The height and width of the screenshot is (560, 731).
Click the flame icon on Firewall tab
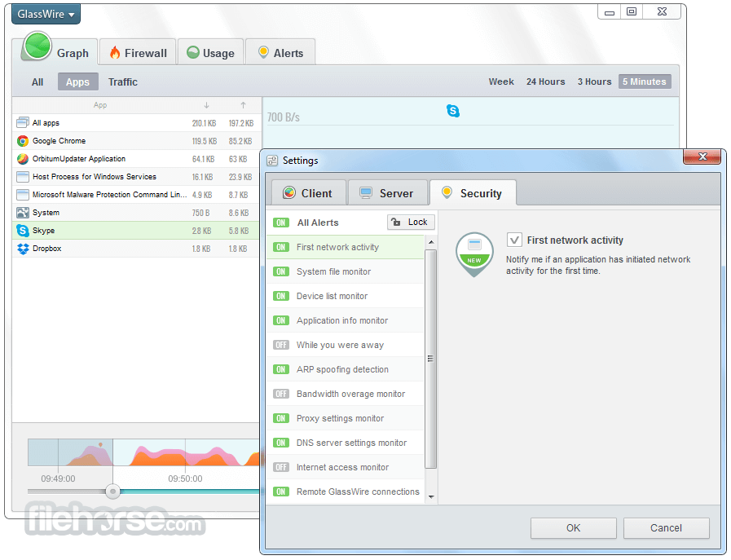tap(115, 53)
